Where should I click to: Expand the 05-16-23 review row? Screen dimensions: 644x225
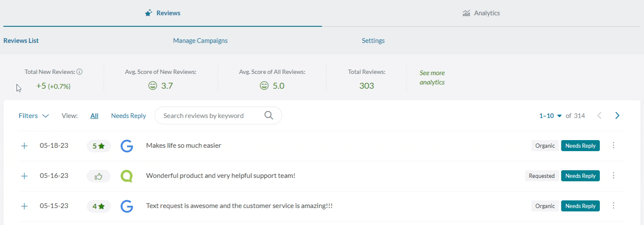[x=24, y=176]
